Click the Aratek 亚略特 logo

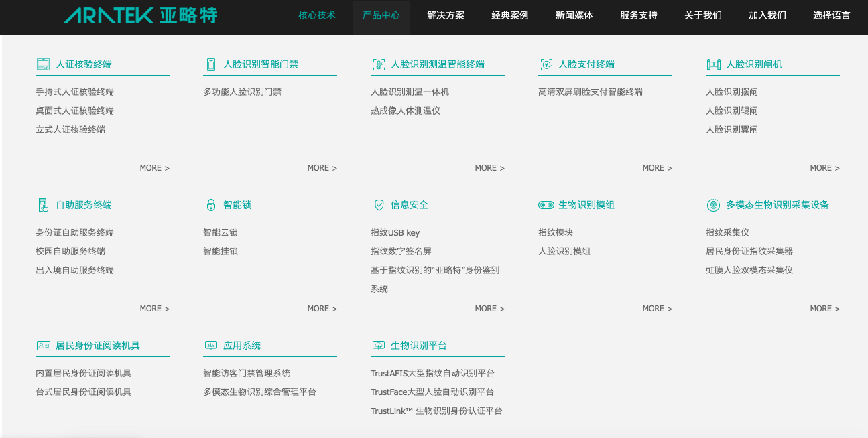tap(141, 15)
